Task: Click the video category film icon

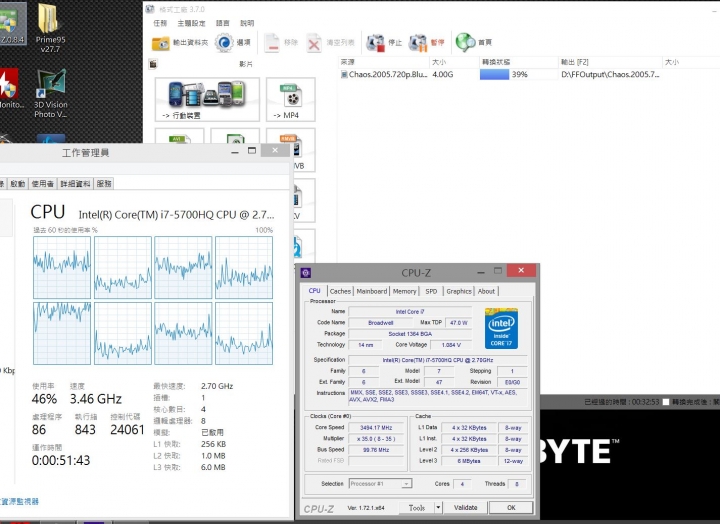Action: pos(153,64)
